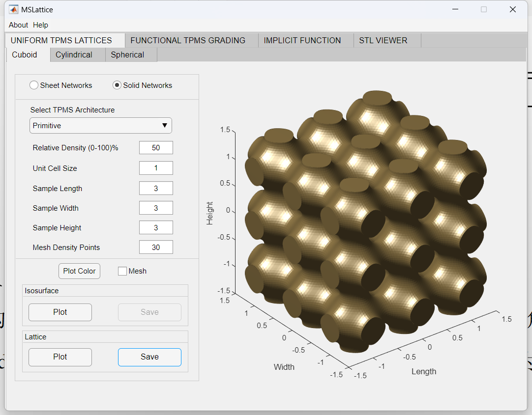Click the Relative Density input field
The width and height of the screenshot is (532, 415).
(x=156, y=148)
